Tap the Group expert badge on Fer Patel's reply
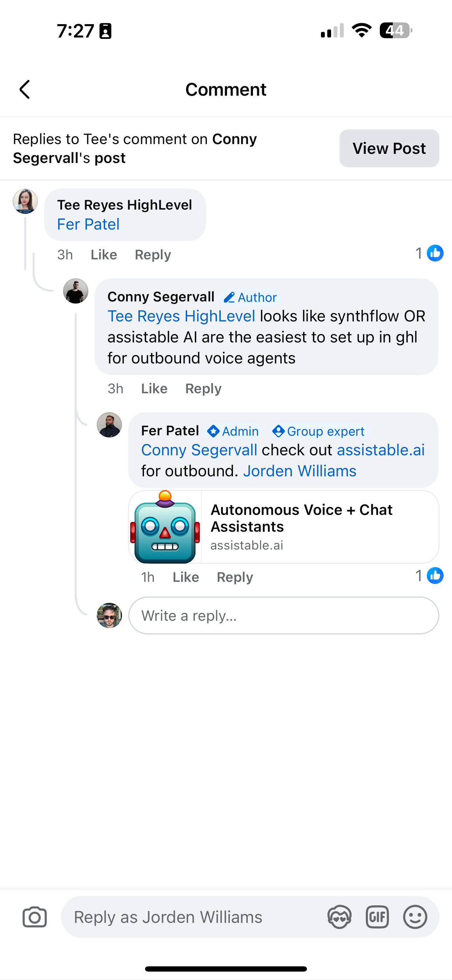Viewport: 452px width, 980px height. coord(319,431)
